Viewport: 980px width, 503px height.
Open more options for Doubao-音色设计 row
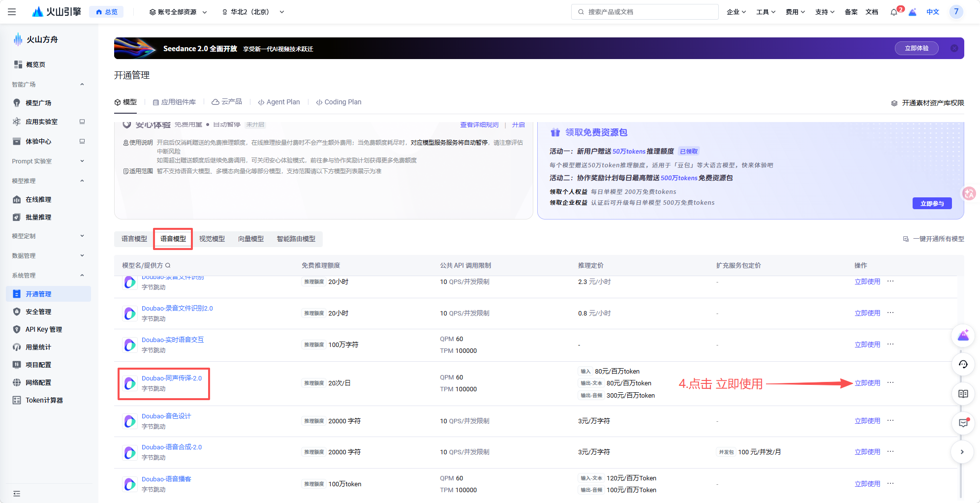[x=890, y=420]
